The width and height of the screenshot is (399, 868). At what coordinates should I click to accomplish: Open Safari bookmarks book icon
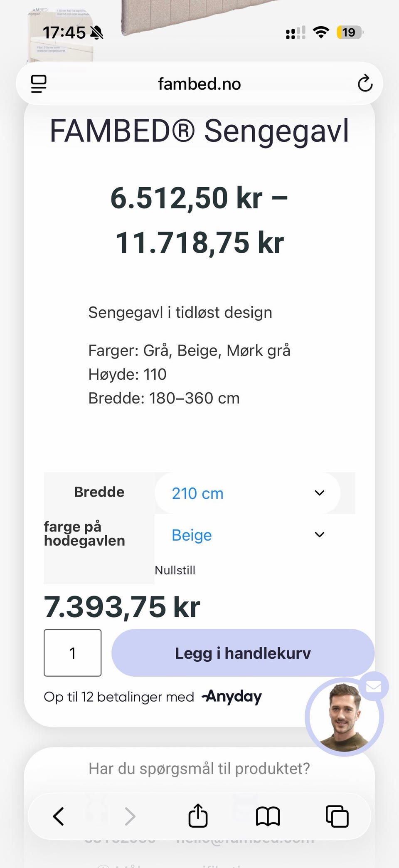click(268, 816)
